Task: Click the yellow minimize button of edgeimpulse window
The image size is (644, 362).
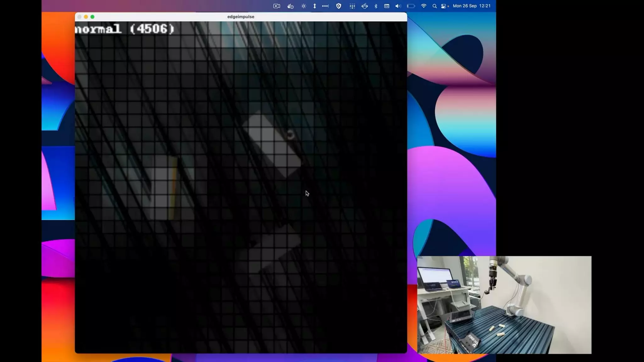Action: click(86, 17)
